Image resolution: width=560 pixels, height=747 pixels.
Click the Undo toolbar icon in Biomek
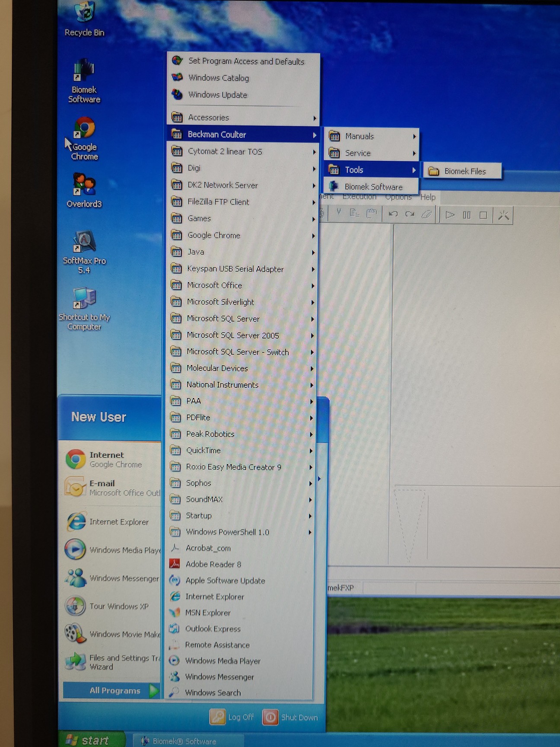[393, 214]
